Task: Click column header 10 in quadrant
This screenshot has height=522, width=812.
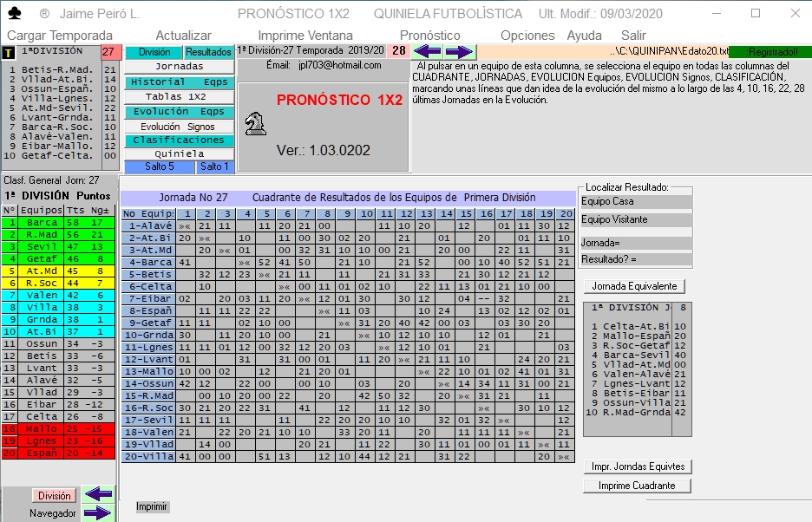Action: click(367, 214)
